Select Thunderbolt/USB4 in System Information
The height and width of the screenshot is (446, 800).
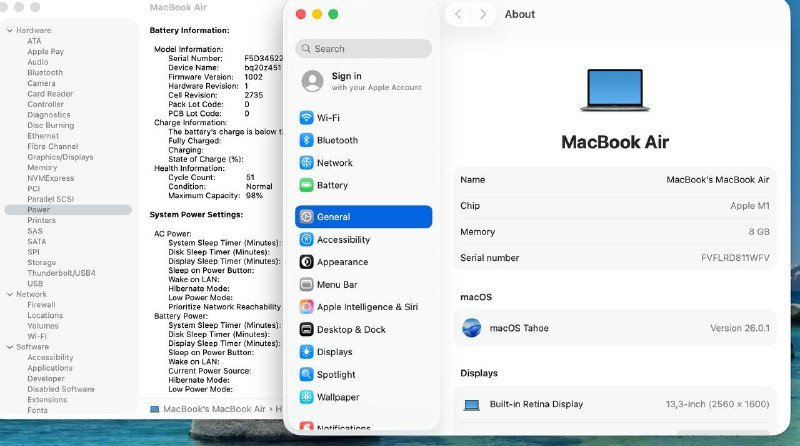point(61,273)
